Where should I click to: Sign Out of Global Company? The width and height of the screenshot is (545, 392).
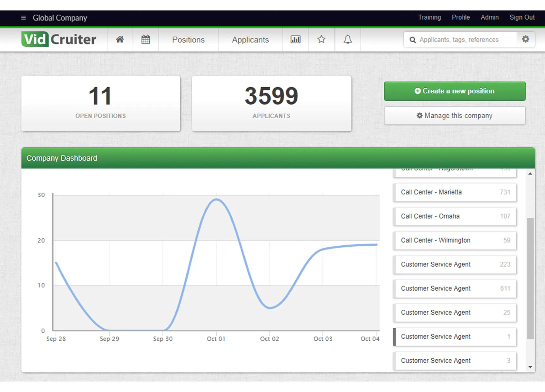(522, 17)
